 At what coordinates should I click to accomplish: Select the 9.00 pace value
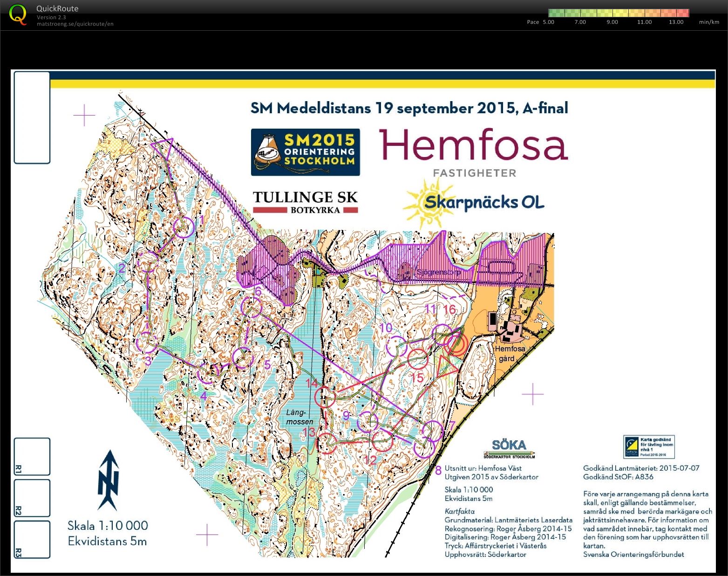click(612, 22)
